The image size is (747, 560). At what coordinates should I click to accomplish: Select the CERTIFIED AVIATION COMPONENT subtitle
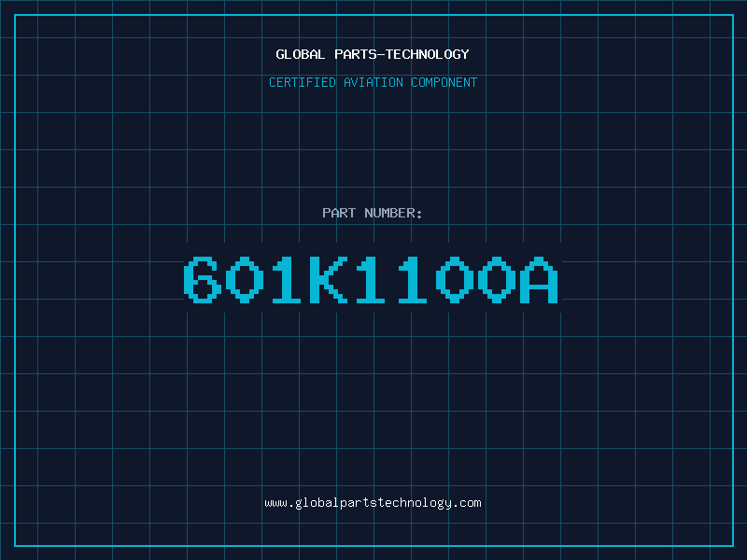[373, 82]
